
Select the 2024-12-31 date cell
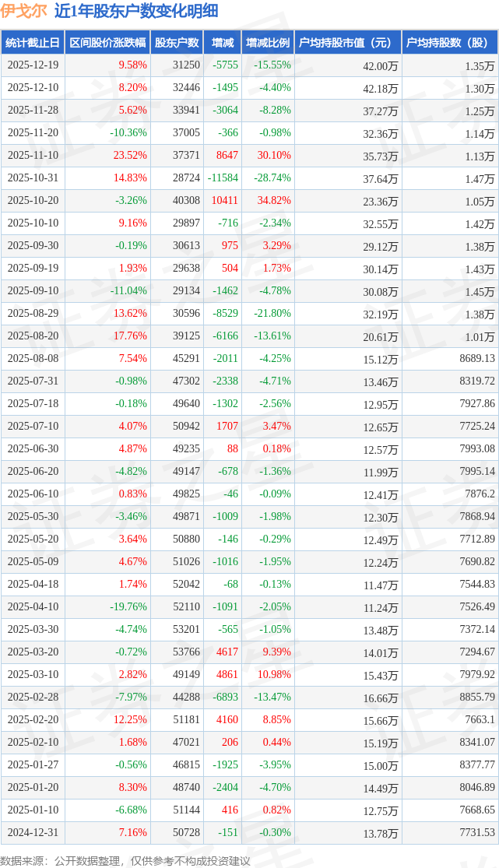tap(33, 833)
